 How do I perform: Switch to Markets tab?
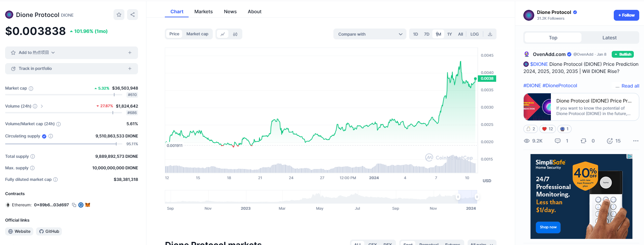[204, 12]
